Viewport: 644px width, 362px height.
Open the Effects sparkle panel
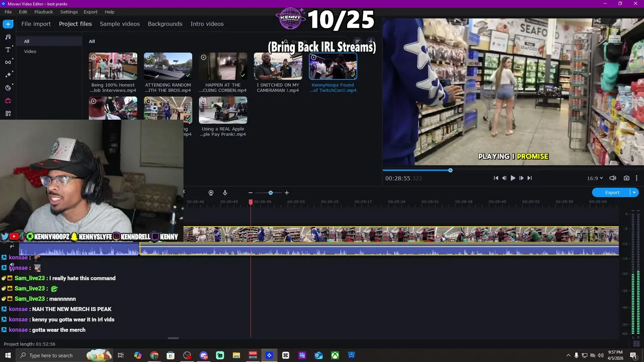click(8, 75)
